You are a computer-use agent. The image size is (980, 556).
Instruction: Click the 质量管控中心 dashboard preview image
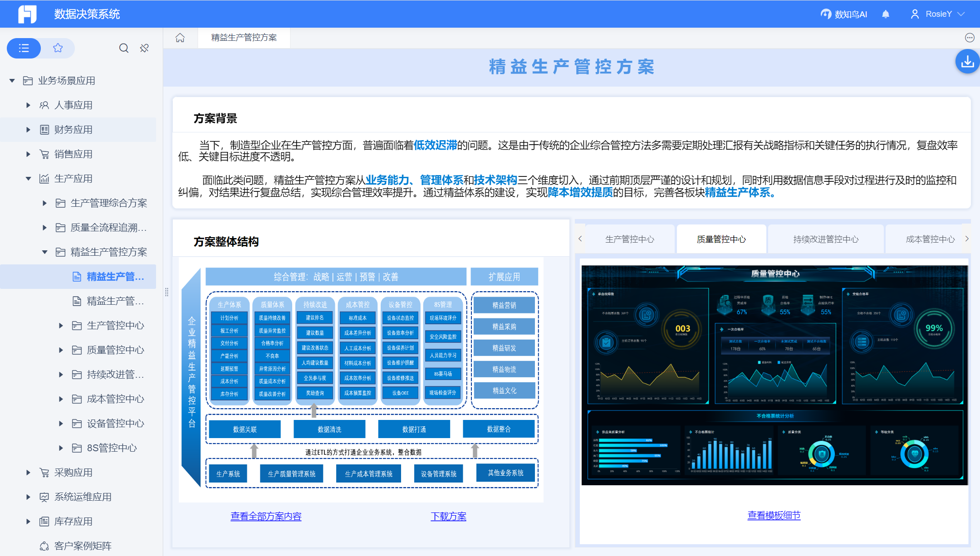tap(774, 375)
